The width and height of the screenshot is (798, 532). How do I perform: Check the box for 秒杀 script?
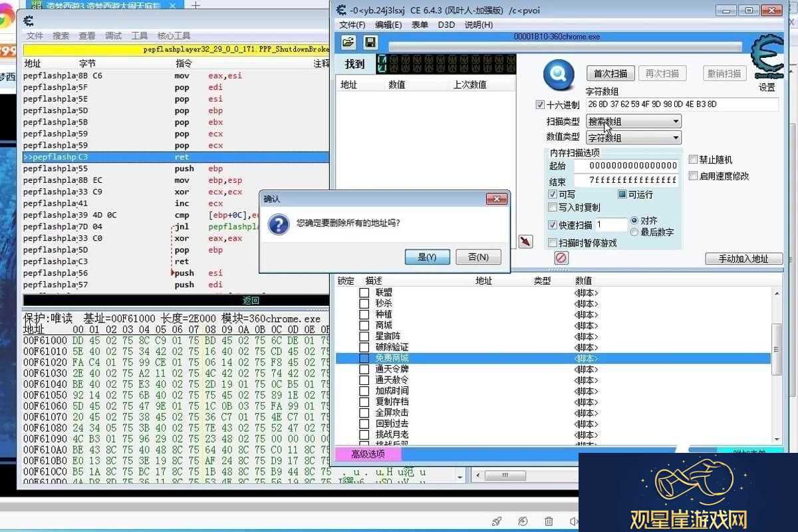[364, 303]
